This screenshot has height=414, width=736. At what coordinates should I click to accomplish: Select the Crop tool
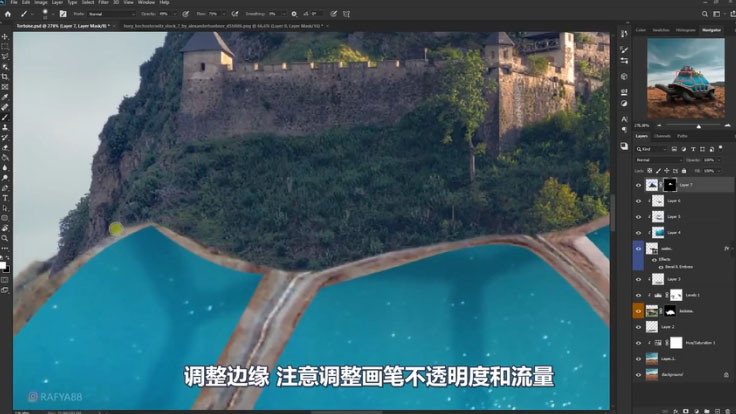tap(5, 76)
